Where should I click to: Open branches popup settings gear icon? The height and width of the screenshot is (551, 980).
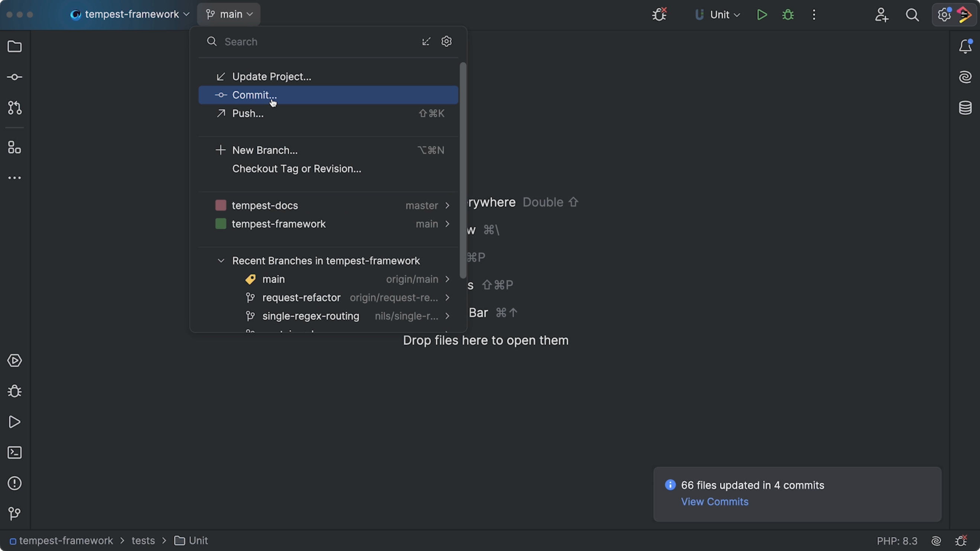coord(446,41)
